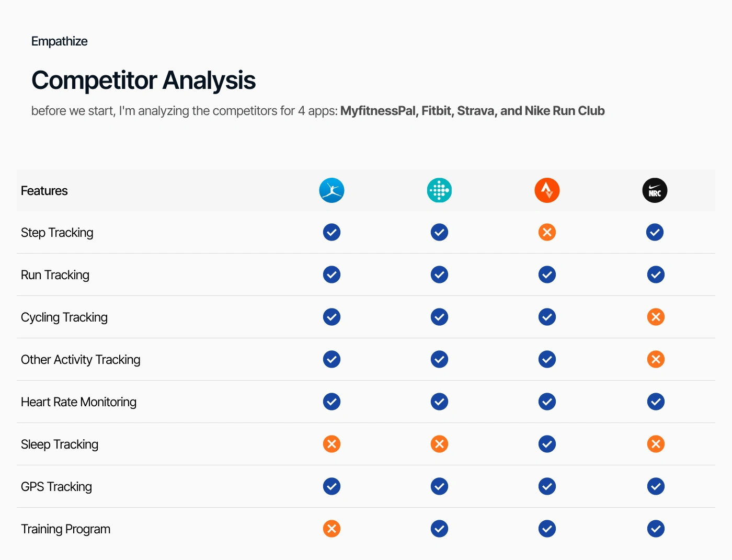732x560 pixels.
Task: Click the MyFitnessPal app logo
Action: click(331, 191)
